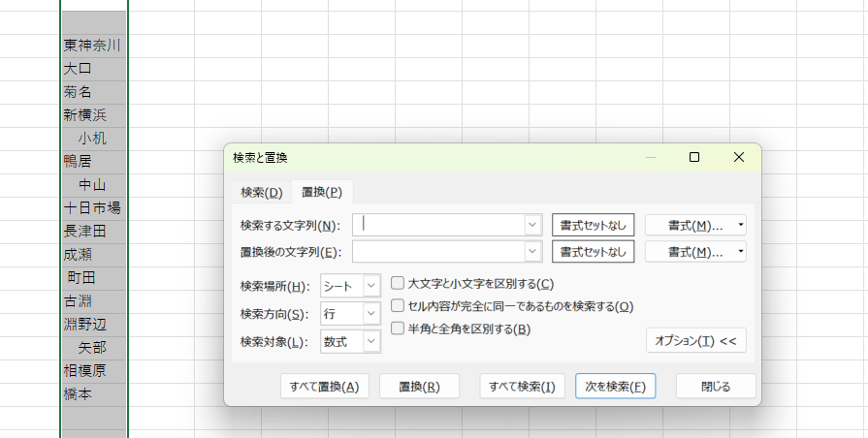This screenshot has width=868, height=438.
Task: Expand the 検索方向 dropdown showing 行
Action: pos(371,314)
